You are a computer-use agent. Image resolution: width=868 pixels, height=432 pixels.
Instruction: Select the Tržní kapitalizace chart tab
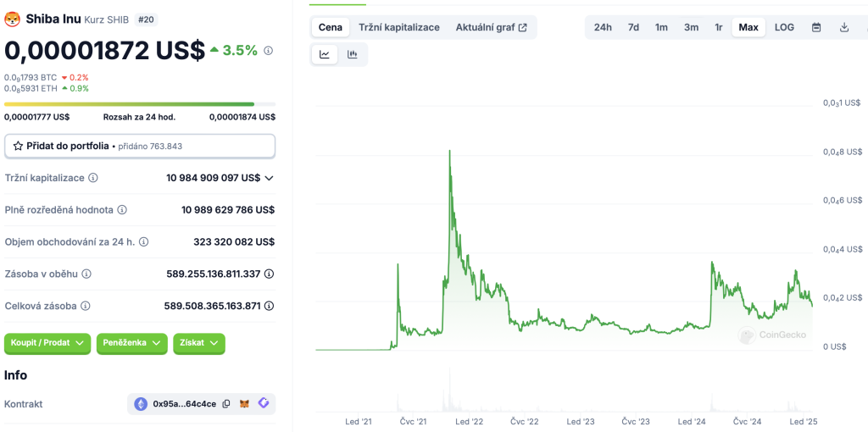point(399,27)
